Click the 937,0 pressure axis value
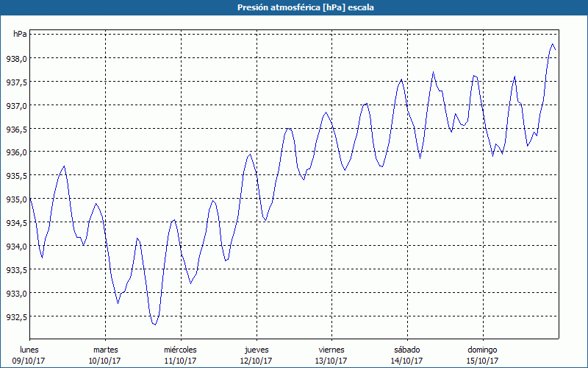Screen dimensions: 588x368 pos(17,106)
